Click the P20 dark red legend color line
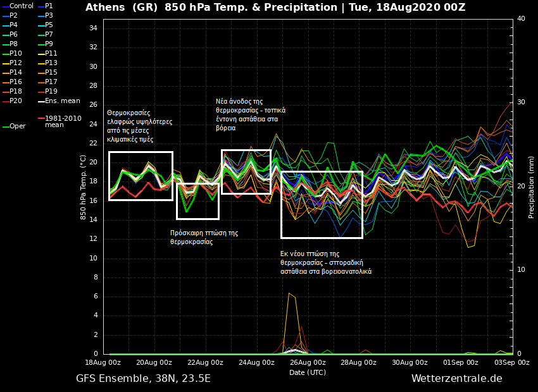The width and height of the screenshot is (538, 392). [6, 101]
